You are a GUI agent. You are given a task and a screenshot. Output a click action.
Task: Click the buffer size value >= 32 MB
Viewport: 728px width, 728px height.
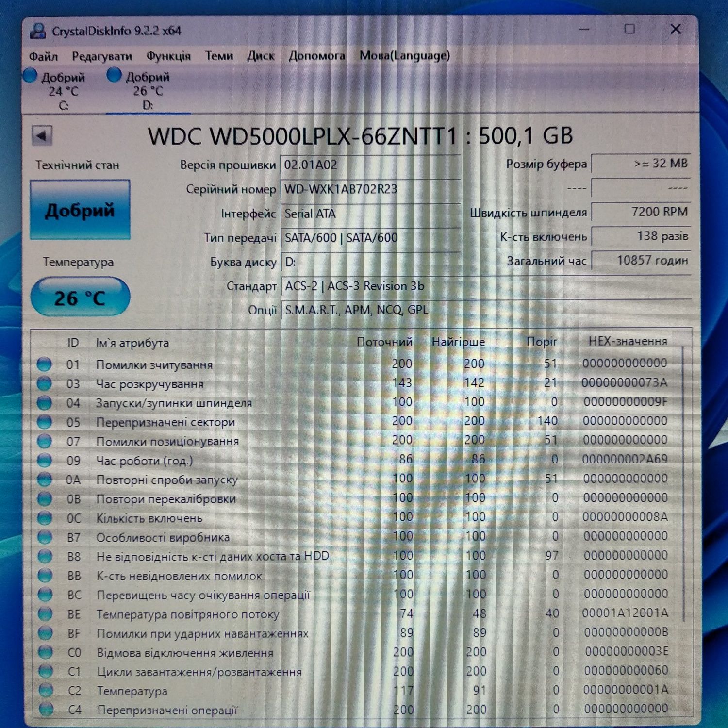click(x=641, y=164)
